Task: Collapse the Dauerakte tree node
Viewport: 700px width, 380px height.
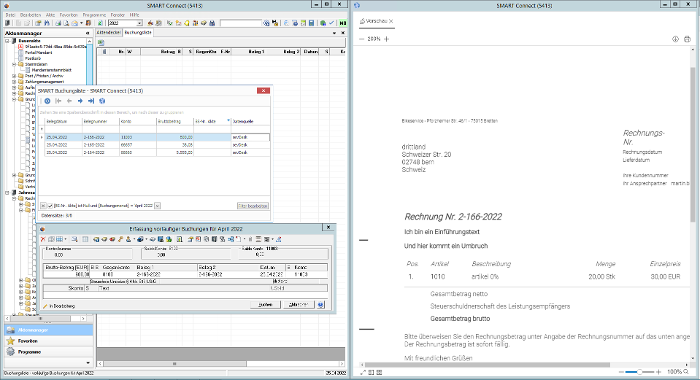Action: tap(8, 41)
